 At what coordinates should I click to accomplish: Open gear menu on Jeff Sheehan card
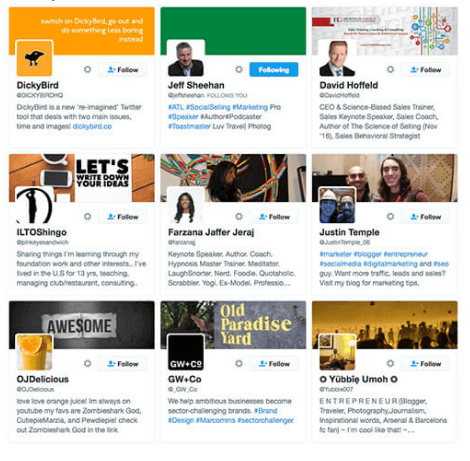tap(239, 70)
